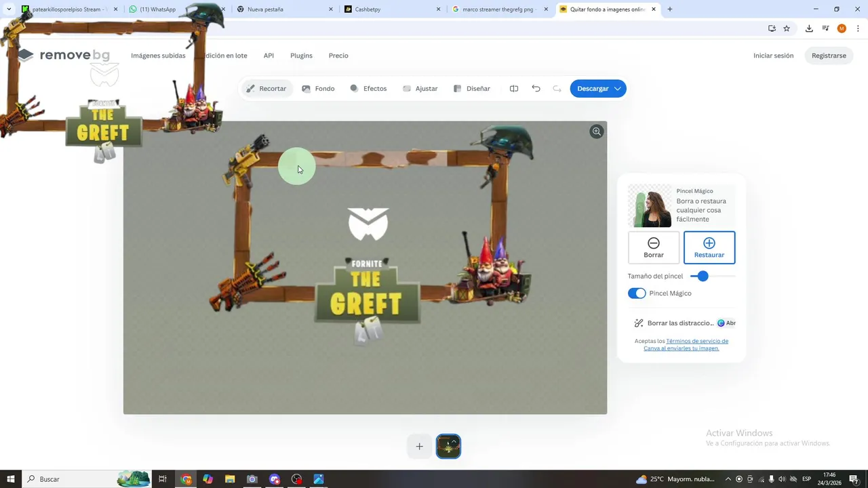Open a new browser tab
868x488 pixels.
pos(670,9)
